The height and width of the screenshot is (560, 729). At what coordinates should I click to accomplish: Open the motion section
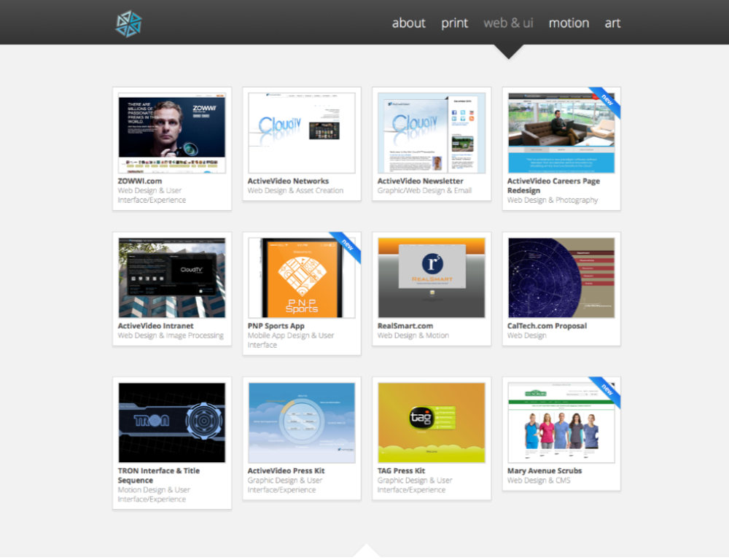pos(569,23)
